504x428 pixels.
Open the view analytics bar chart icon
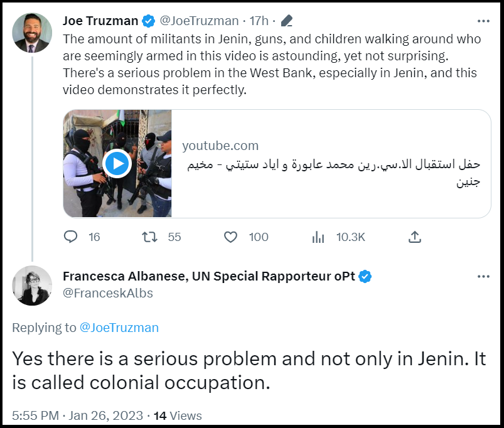pos(318,237)
